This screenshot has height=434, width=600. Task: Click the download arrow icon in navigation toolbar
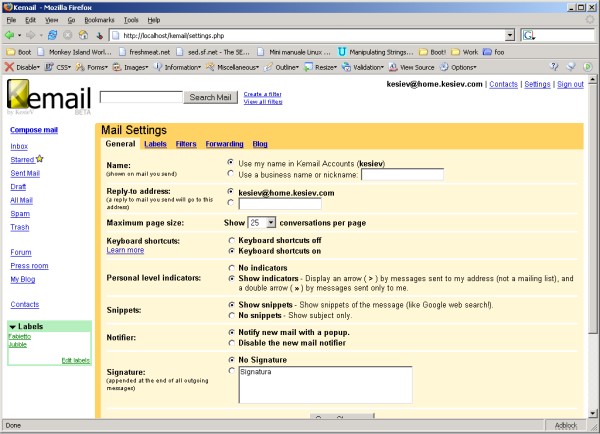click(99, 36)
